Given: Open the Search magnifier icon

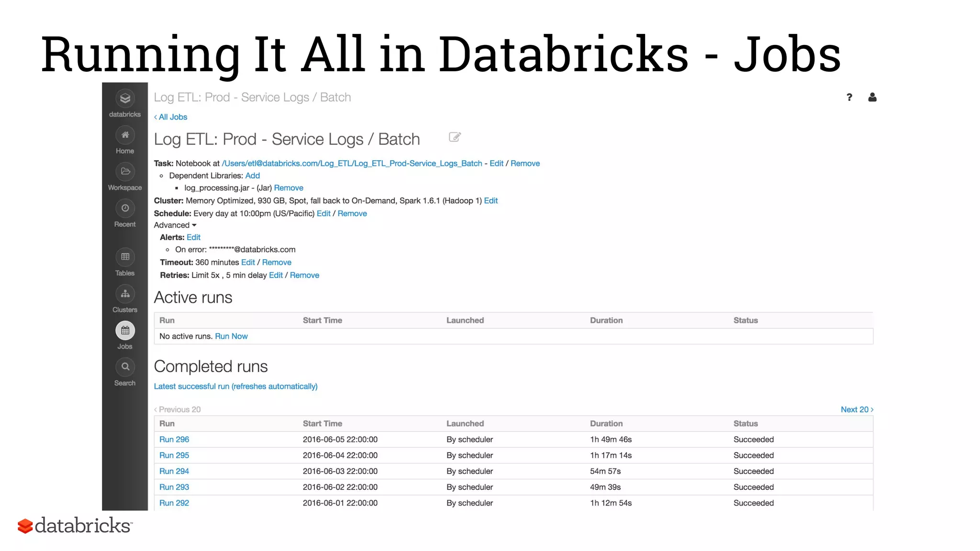Looking at the screenshot, I should click(x=125, y=367).
